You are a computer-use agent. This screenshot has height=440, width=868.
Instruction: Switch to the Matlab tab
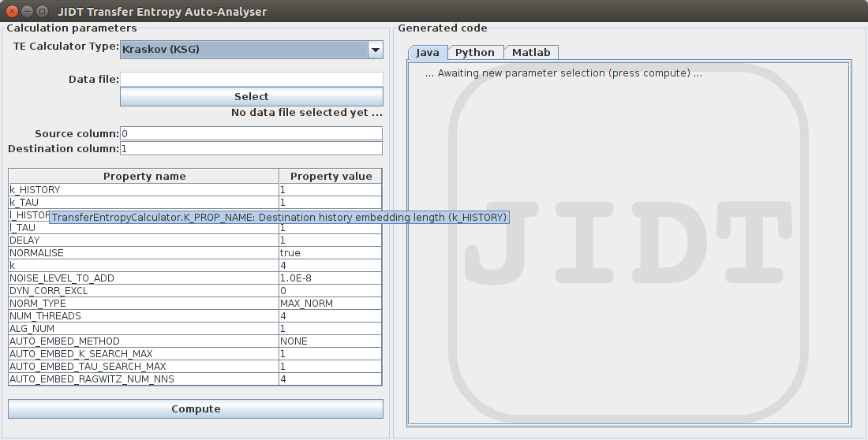[531, 53]
